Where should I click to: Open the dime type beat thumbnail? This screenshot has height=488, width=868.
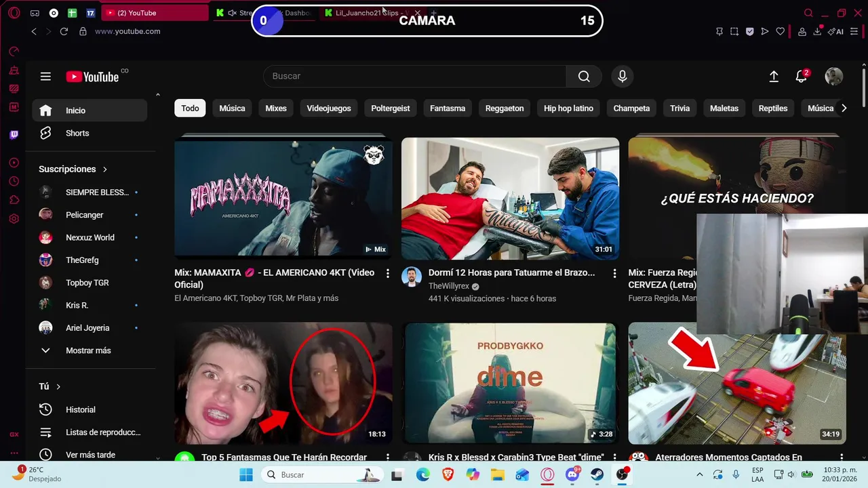(510, 383)
